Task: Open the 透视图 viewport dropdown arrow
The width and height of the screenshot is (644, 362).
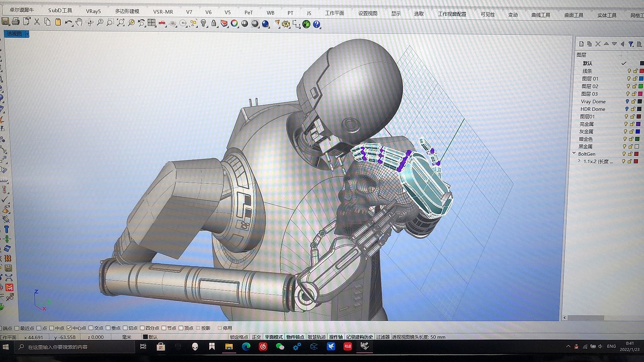Action: coord(27,34)
